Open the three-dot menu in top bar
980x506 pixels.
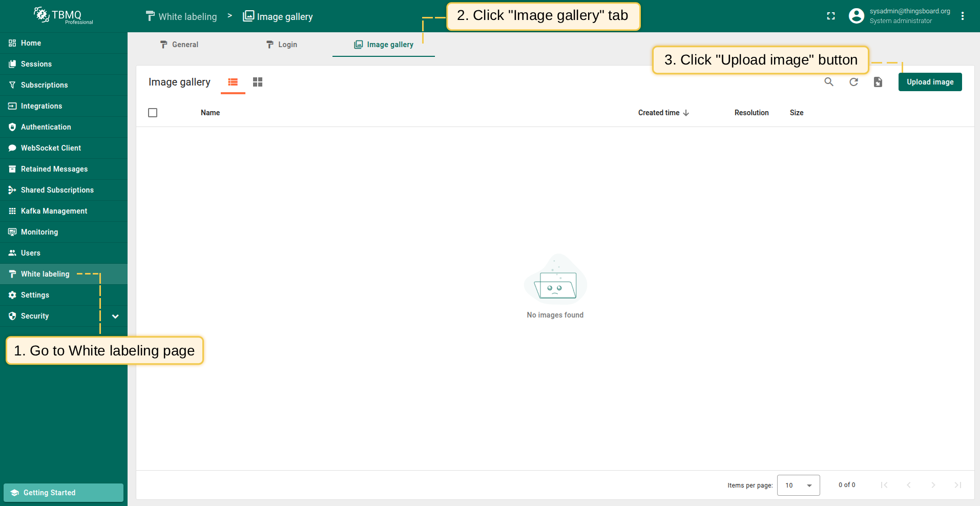point(963,16)
